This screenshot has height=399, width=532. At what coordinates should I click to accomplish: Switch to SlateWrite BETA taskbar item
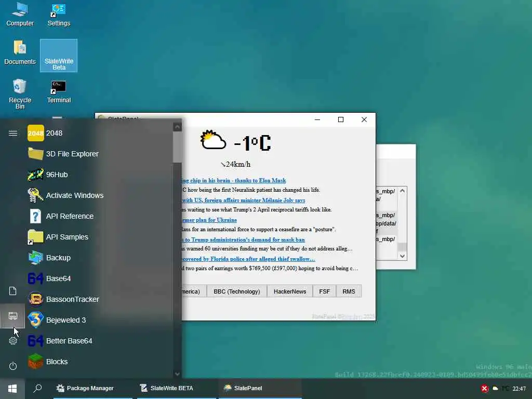[177, 389]
